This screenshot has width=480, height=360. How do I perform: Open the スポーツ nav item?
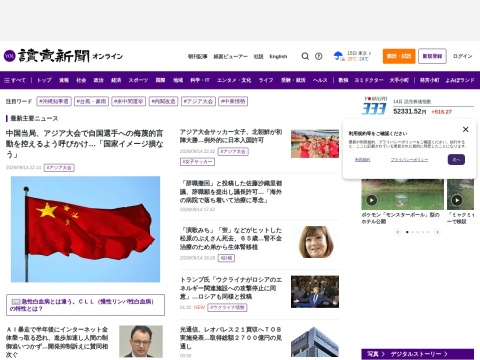click(138, 80)
